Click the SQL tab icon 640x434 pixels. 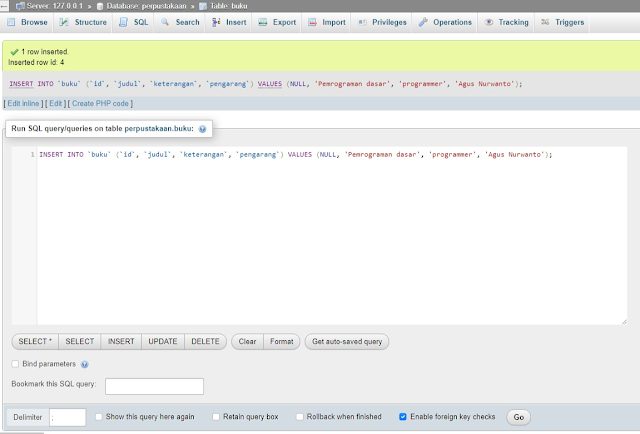[123, 22]
